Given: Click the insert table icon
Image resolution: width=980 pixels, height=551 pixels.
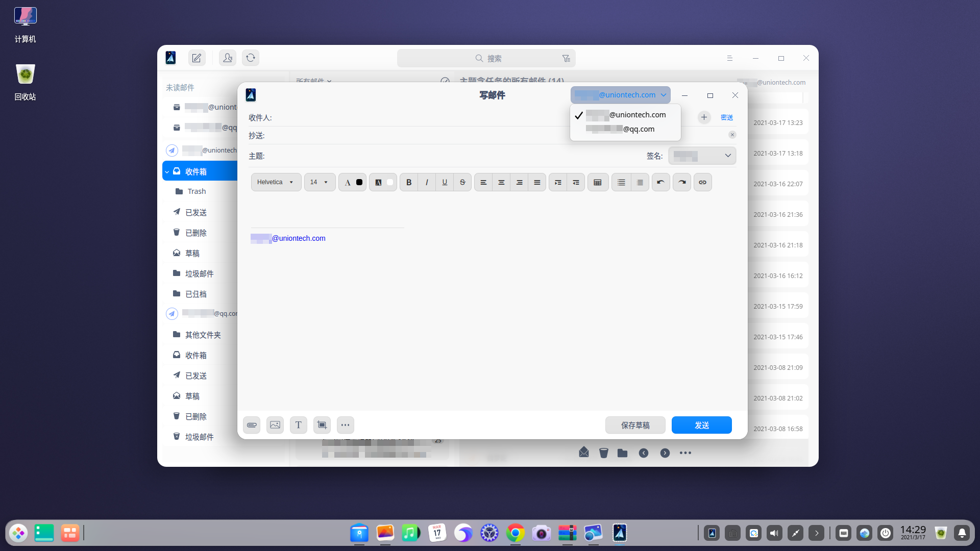Looking at the screenshot, I should coord(598,182).
